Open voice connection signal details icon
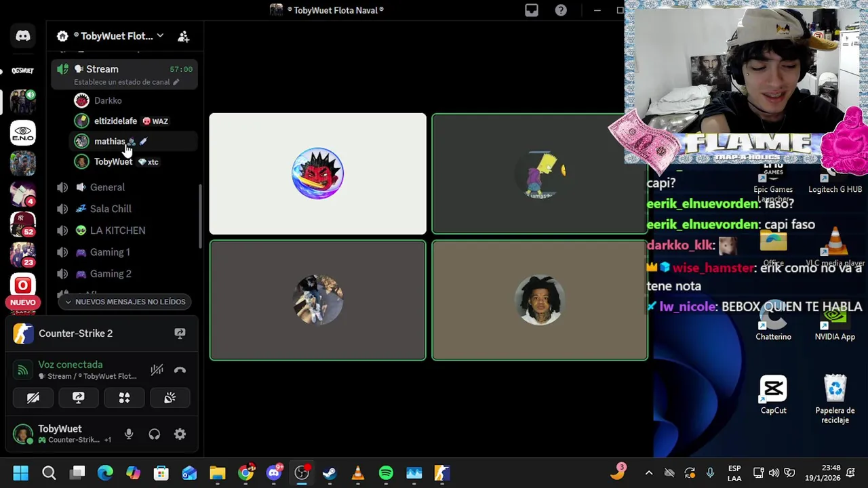Screen dimensions: 868x488 point(23,370)
